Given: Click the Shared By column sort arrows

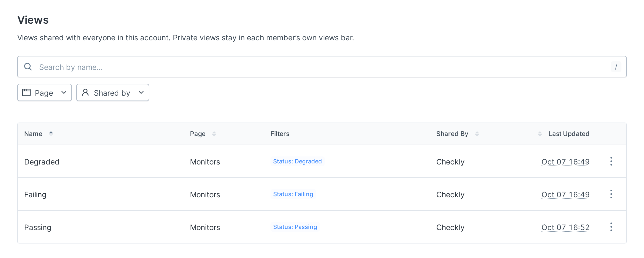Looking at the screenshot, I should pos(477,134).
